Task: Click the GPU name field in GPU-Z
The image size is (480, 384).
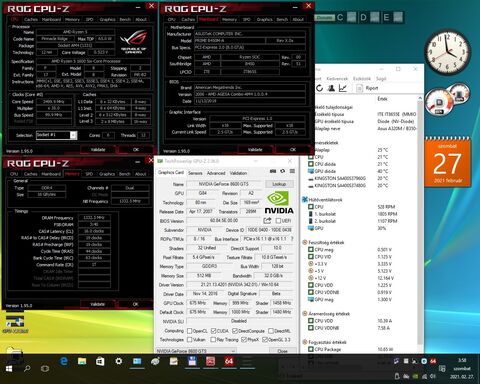Action: pos(223,184)
